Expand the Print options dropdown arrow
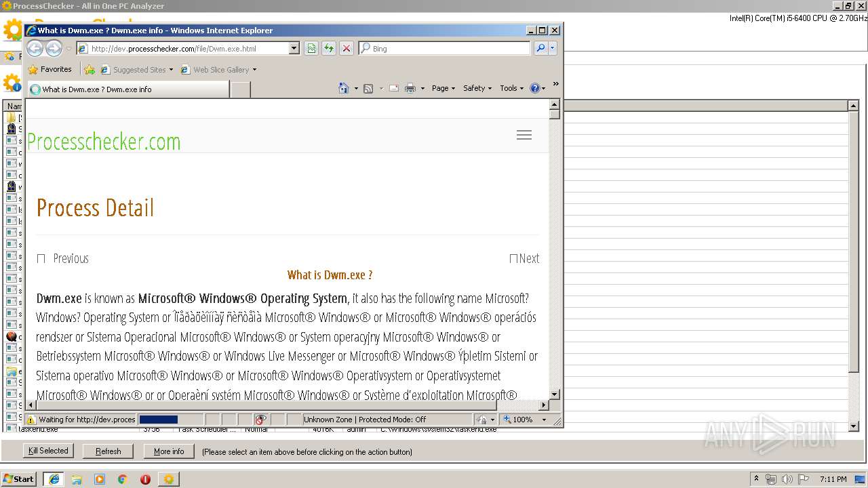 coord(422,88)
